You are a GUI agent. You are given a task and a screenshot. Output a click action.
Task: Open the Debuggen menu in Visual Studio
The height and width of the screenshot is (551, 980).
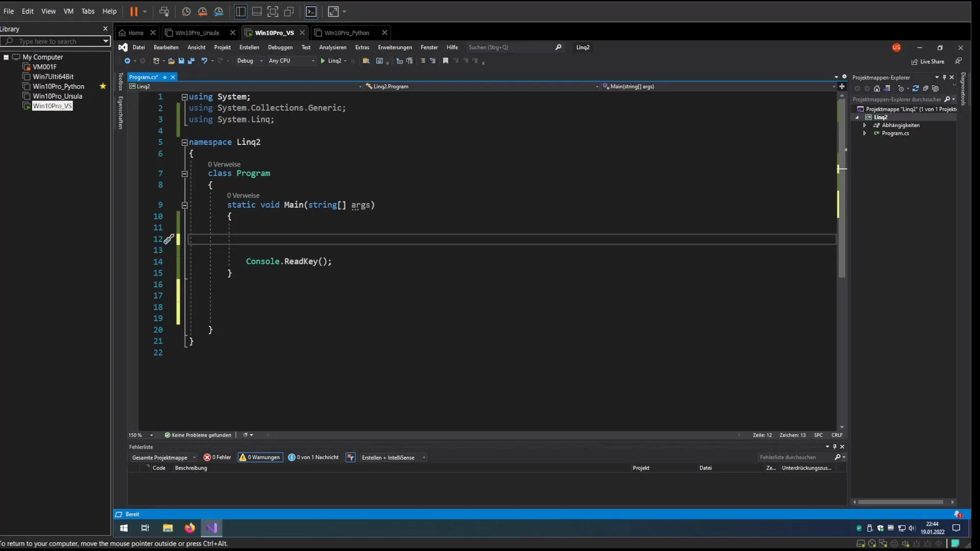[x=280, y=47]
